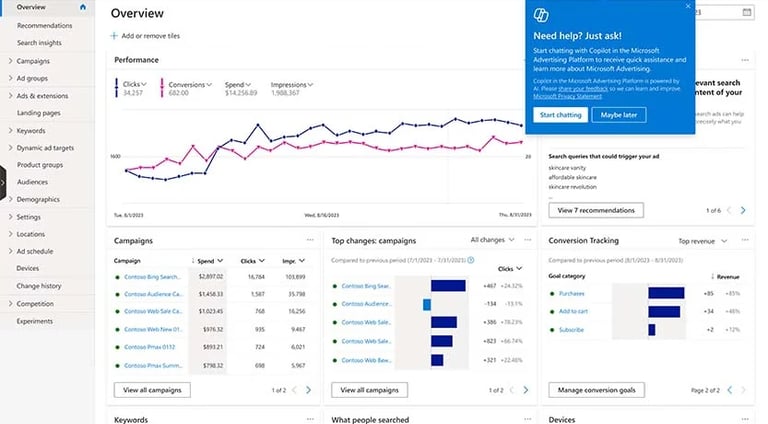Go to next page in Campaigns tile

point(308,390)
